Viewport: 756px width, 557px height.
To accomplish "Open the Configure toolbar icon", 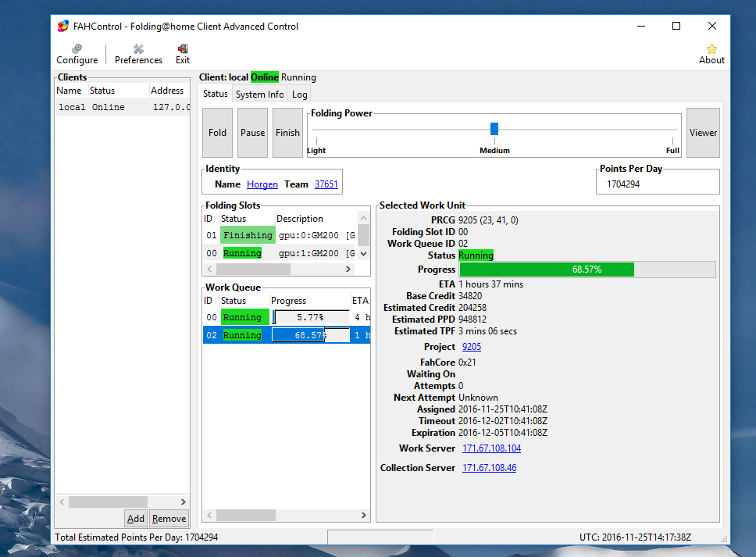I will [77, 54].
